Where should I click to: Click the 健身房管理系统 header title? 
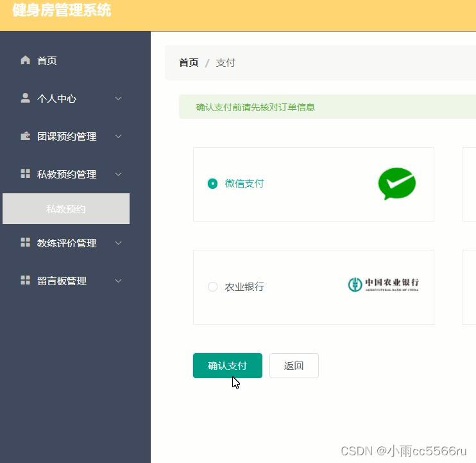(x=62, y=10)
